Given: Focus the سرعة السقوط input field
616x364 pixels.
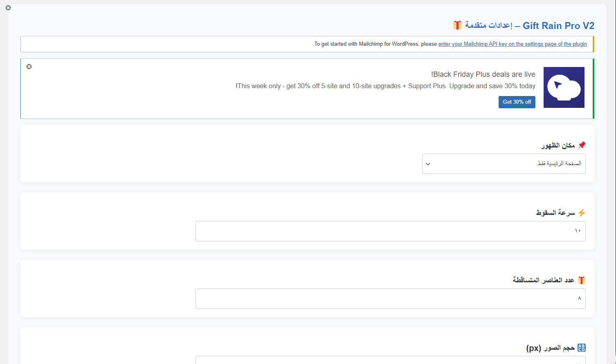Looking at the screenshot, I should tap(390, 231).
